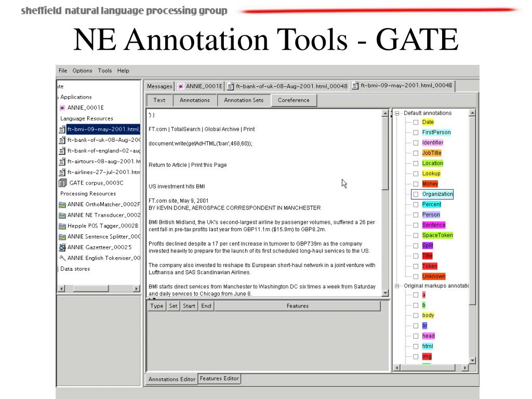This screenshot has width=532, height=399.
Task: Collapse the Original markups annotations node
Action: [x=397, y=286]
